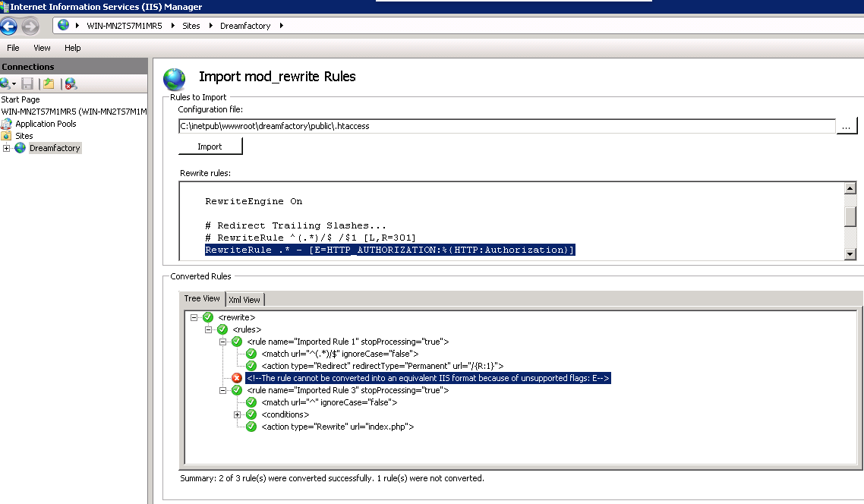Click the globe icon in the address bar
Screen dimensions: 864x504
(x=63, y=25)
